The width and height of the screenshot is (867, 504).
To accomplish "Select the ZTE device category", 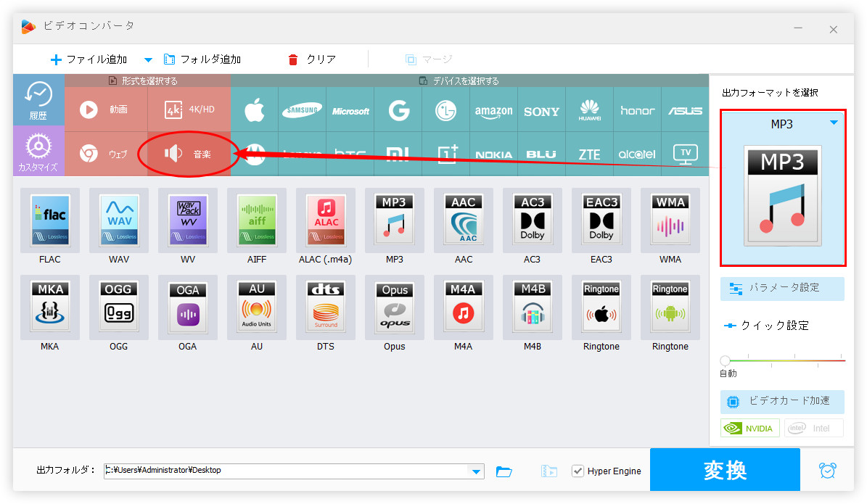I will coord(589,154).
